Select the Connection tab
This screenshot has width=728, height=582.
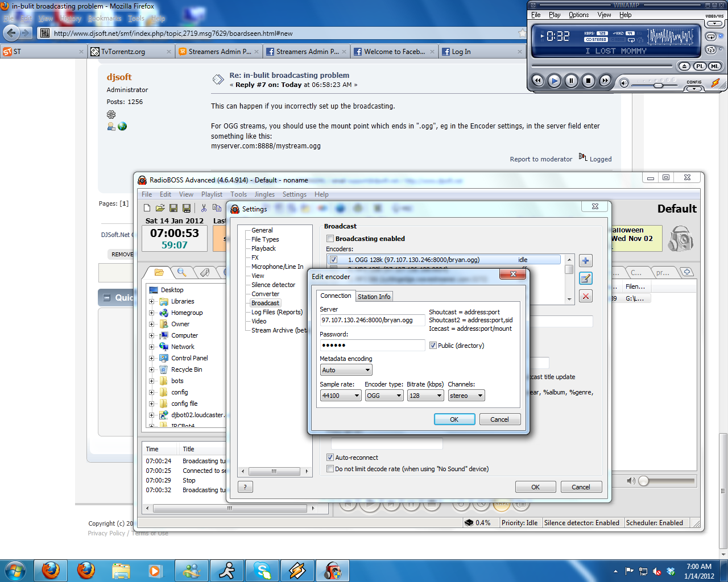336,296
